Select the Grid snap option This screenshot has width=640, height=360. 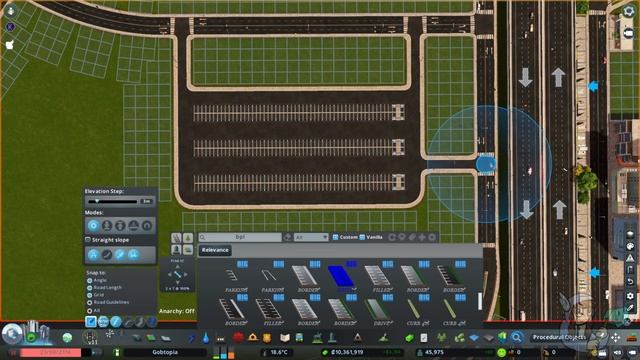point(89,295)
